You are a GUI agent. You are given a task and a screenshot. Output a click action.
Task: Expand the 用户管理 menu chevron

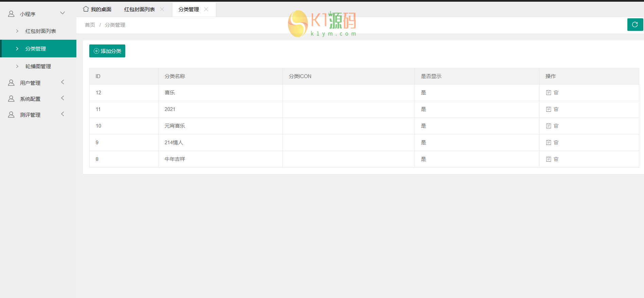click(x=62, y=82)
